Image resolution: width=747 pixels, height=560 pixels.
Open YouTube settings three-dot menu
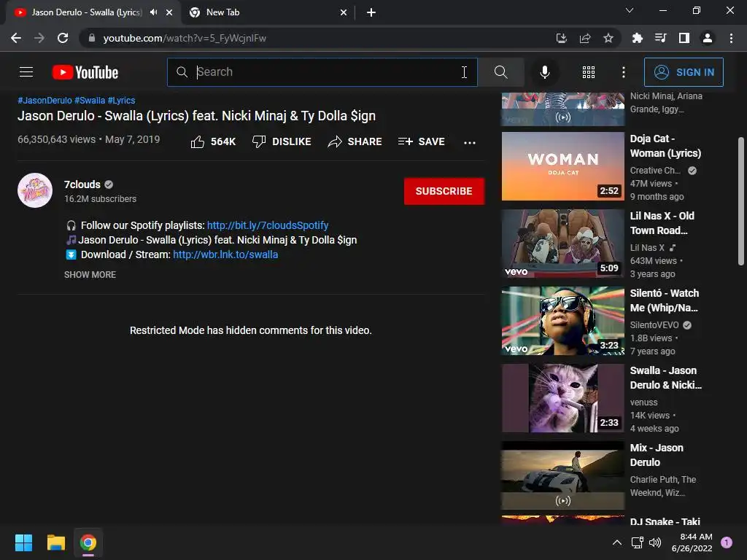coord(623,72)
